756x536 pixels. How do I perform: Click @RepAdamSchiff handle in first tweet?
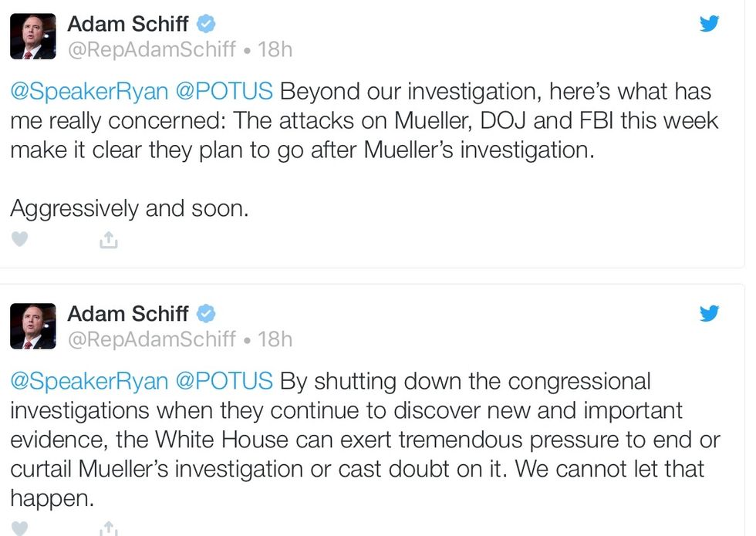152,49
